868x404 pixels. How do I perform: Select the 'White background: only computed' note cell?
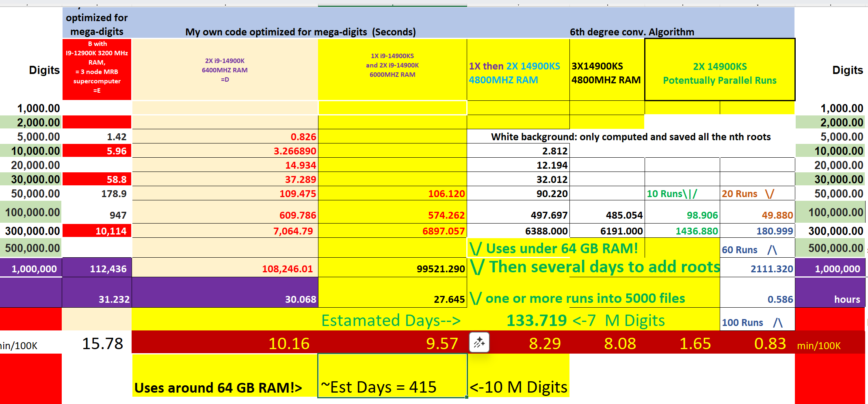pos(630,137)
